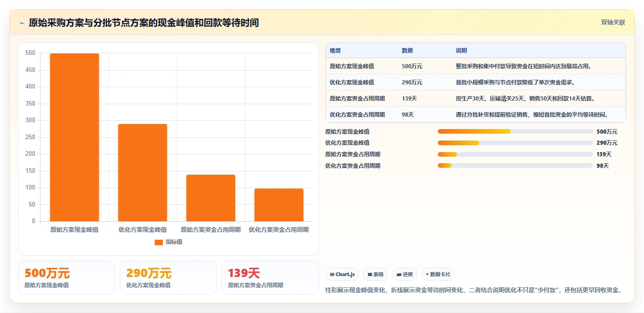This screenshot has height=313, width=644.
Task: Click the y-axis value 250
Action: tap(30, 137)
